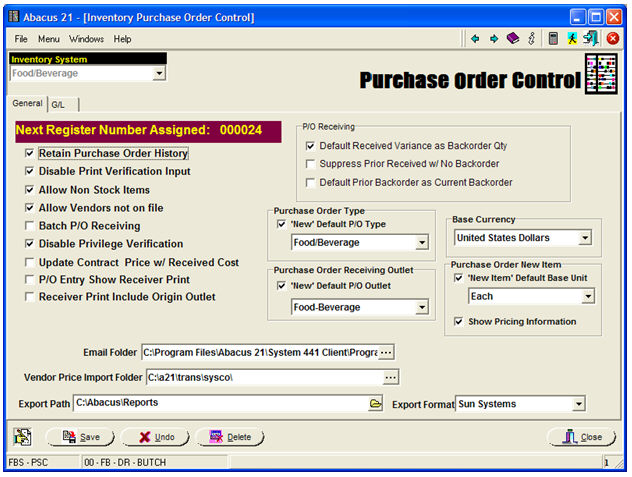The image size is (632, 477).
Task: Check Suppress Prior Received w/ No Backorder
Action: [311, 164]
